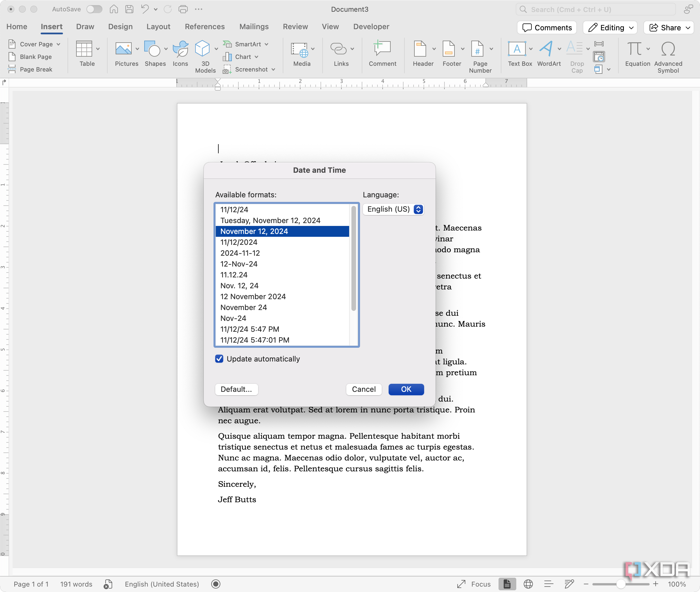
Task: Click the Media icon in ribbon
Action: pos(299,50)
